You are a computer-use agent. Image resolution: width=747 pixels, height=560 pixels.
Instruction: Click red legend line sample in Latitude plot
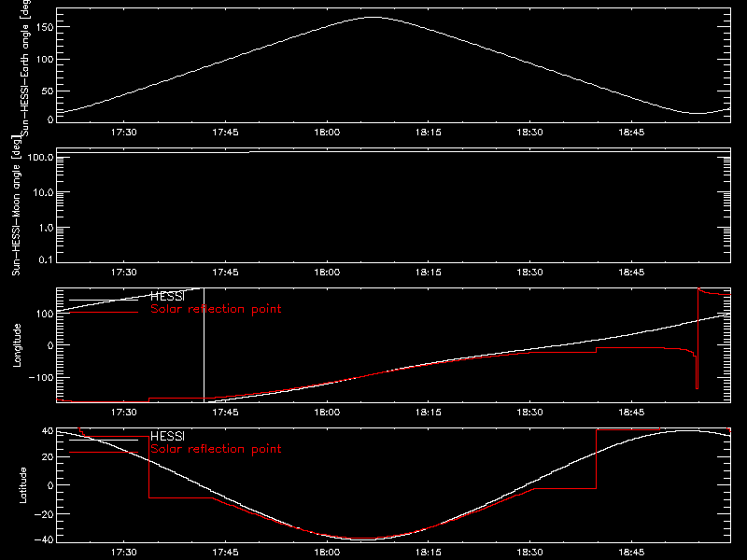(104, 453)
